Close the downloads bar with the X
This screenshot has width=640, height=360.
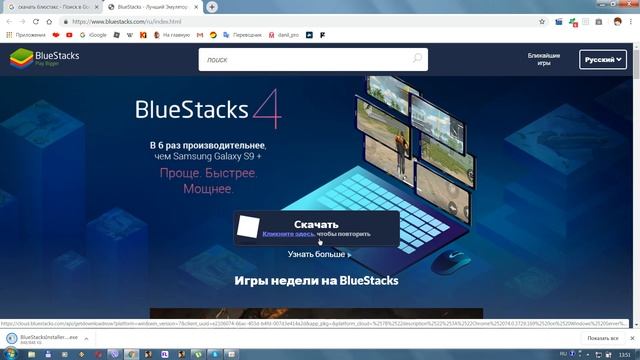[632, 338]
